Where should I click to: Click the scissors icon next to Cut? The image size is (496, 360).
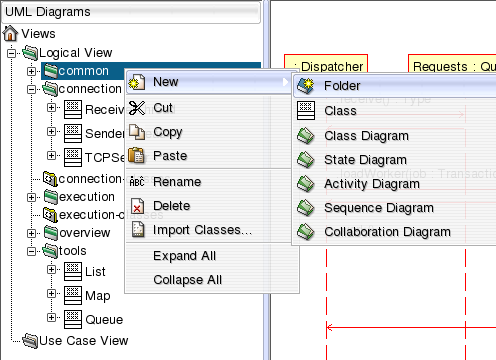137,108
